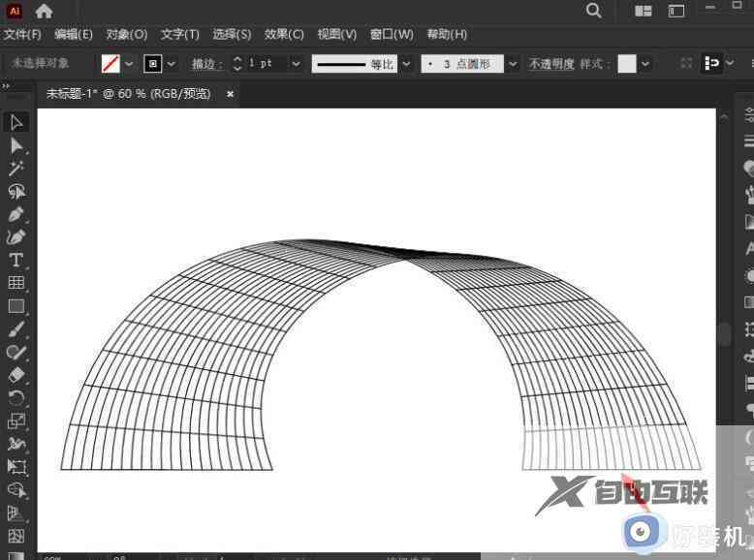Click the fill color swatch
This screenshot has width=754, height=560.
pyautogui.click(x=110, y=63)
